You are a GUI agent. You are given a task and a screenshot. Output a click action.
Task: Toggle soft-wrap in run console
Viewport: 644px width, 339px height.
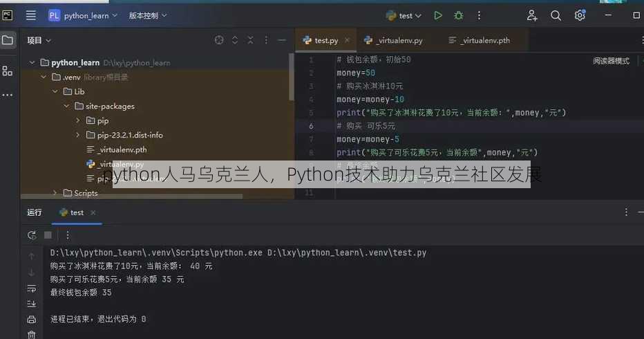click(x=32, y=288)
